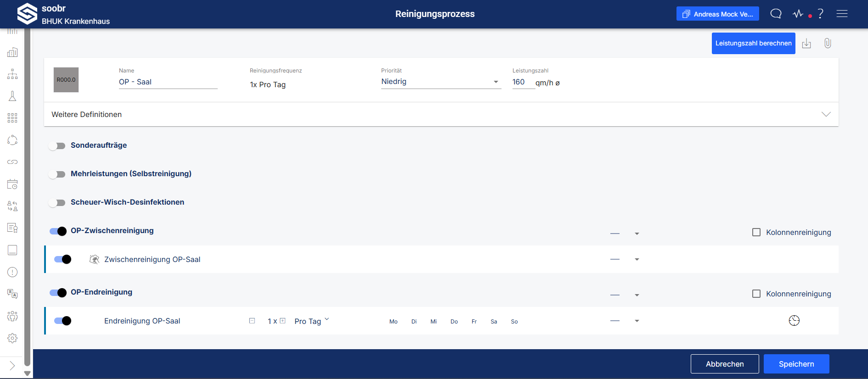This screenshot has height=379, width=868.
Task: Open the chat bubble icon in header
Action: 776,14
